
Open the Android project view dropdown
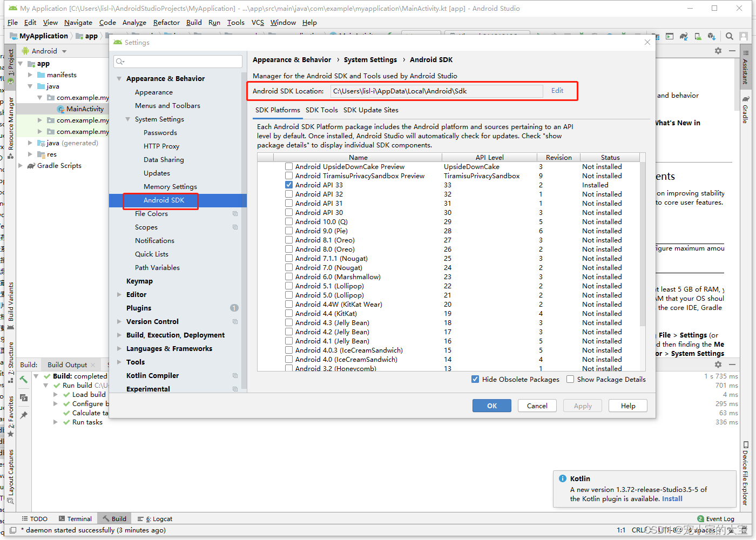point(45,51)
